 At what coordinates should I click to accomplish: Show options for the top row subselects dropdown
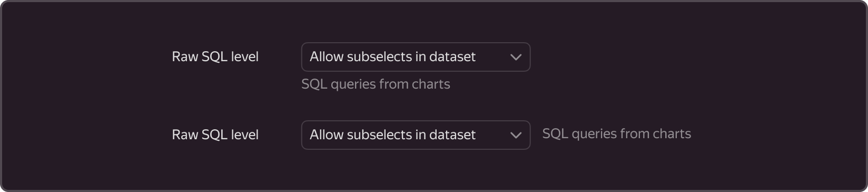(x=416, y=57)
